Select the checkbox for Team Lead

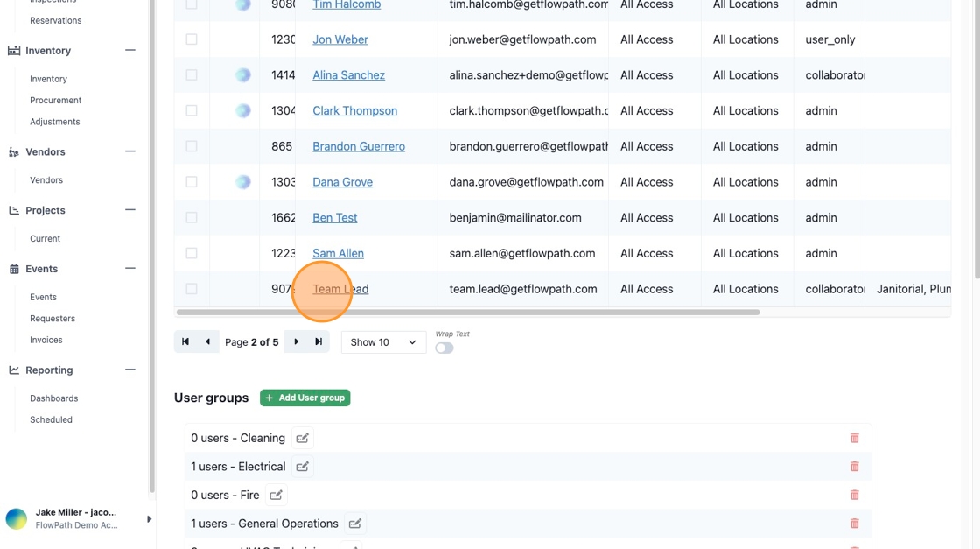click(x=192, y=289)
